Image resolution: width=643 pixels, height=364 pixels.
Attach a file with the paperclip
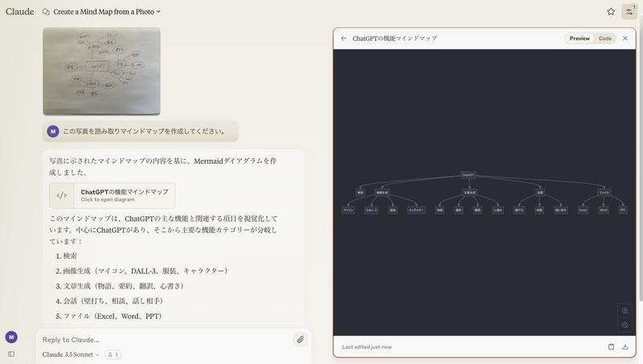301,339
